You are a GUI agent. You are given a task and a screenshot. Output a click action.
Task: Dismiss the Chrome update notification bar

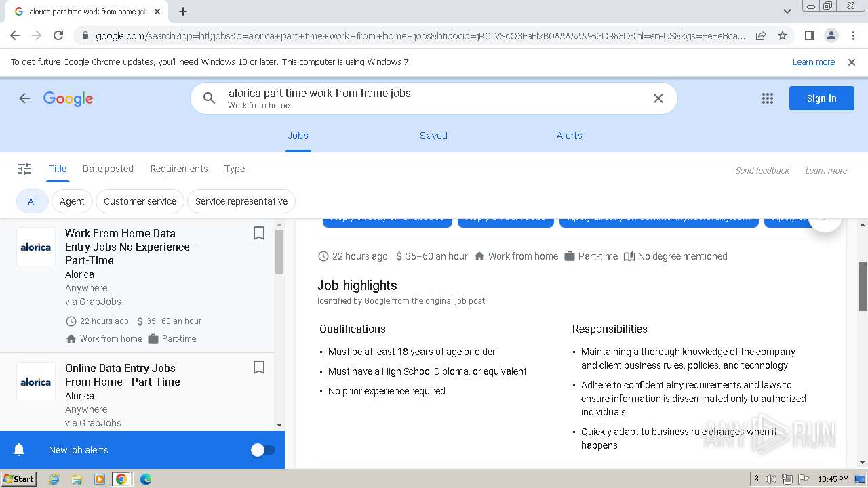[x=852, y=62]
